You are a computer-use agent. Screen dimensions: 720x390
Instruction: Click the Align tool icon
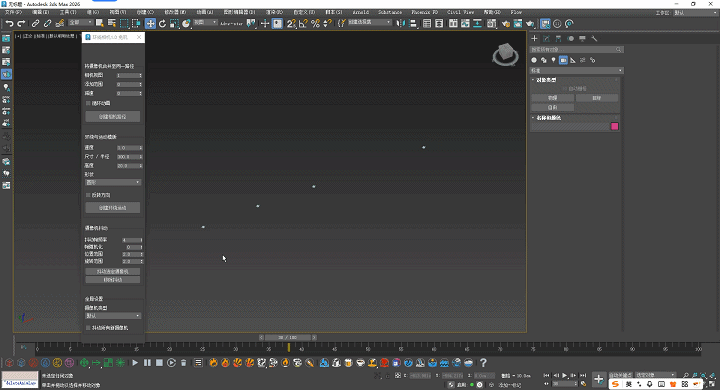coord(413,23)
